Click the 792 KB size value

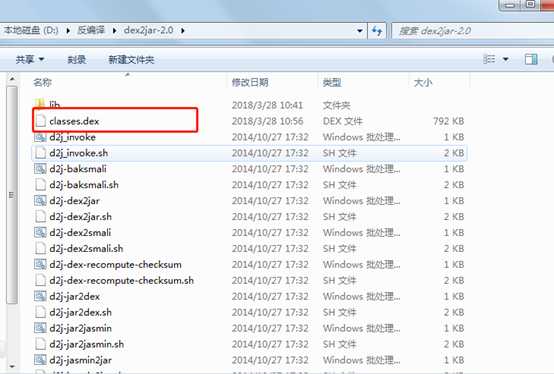448,121
